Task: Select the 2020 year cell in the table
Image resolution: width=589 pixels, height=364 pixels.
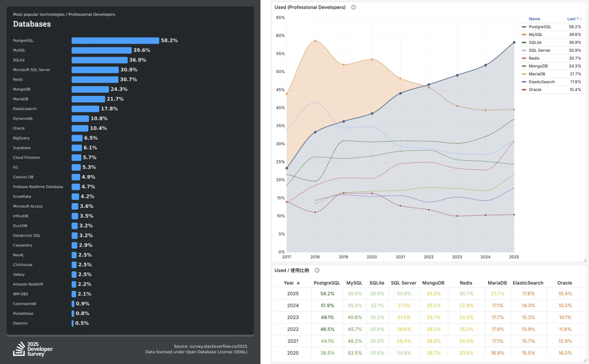Action: [293, 353]
